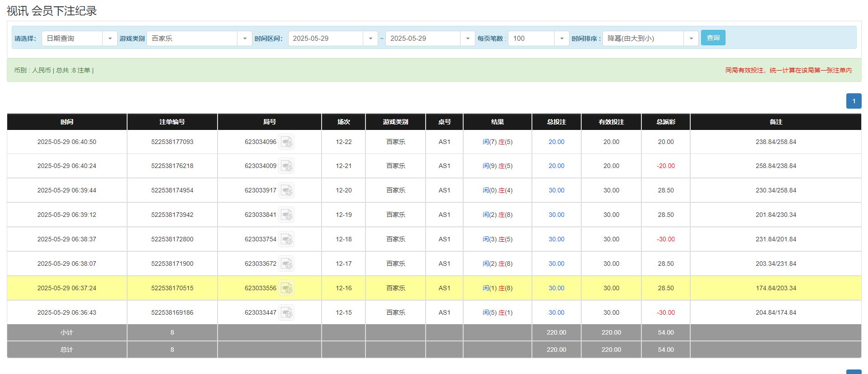The width and height of the screenshot is (868, 374).
Task: Go to page 1 in pagination
Action: coord(854,101)
